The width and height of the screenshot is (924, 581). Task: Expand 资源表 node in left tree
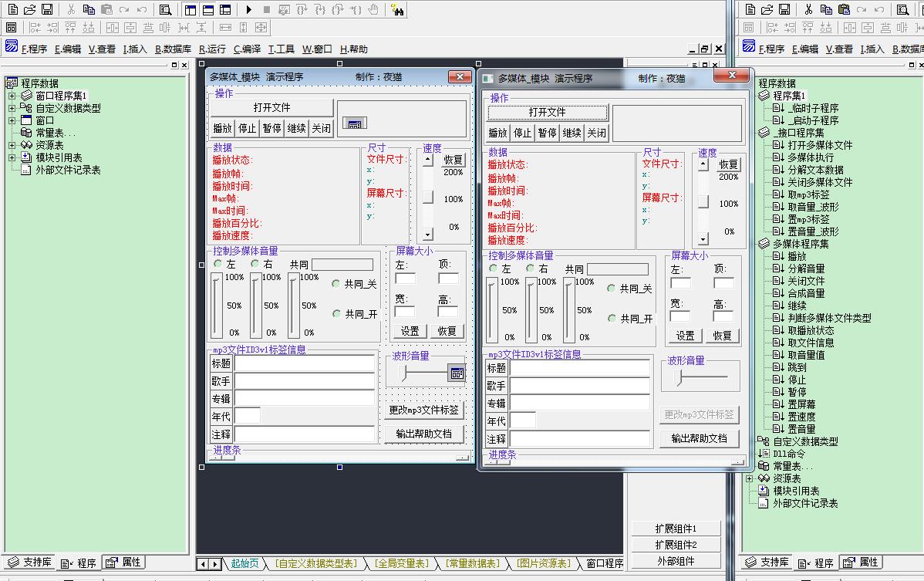point(12,145)
